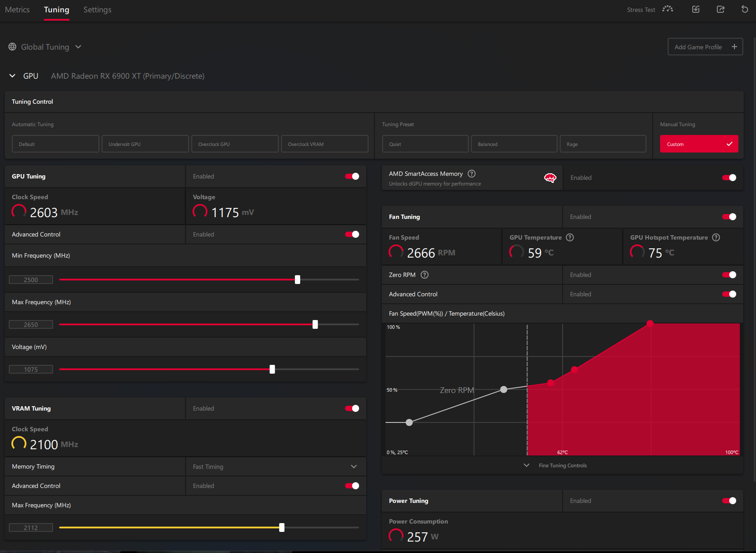Screen dimensions: 756x553
Task: Toggle AMD SmartAccess Memory switch
Action: coord(729,178)
